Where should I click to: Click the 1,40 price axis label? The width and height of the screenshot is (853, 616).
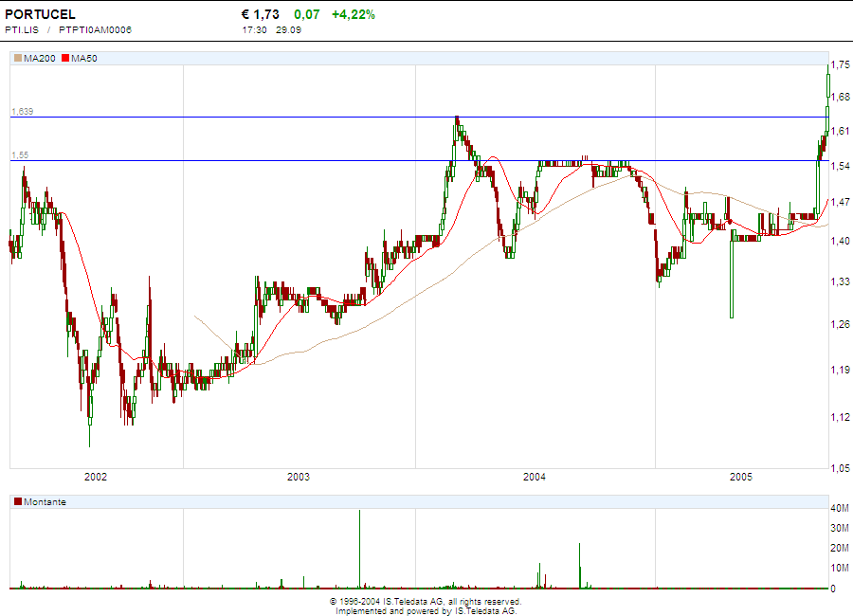click(x=840, y=241)
